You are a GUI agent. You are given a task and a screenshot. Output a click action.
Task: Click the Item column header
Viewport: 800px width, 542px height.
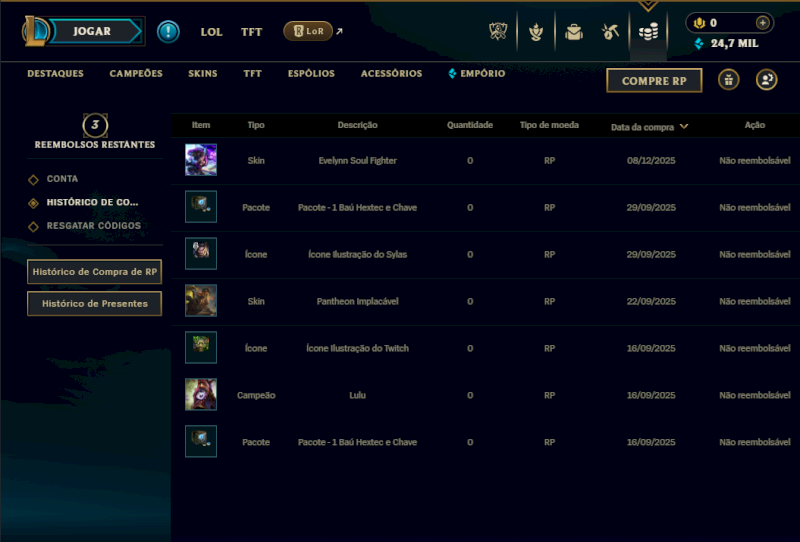click(x=201, y=125)
